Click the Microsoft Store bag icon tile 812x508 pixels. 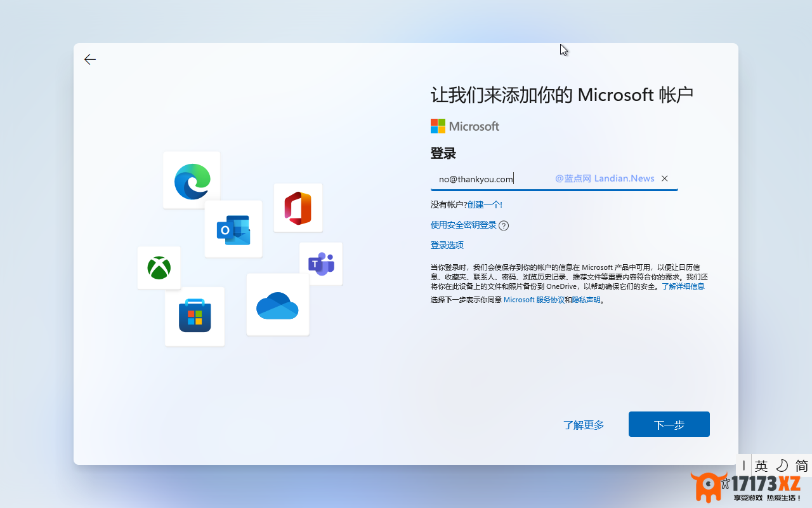[195, 316]
